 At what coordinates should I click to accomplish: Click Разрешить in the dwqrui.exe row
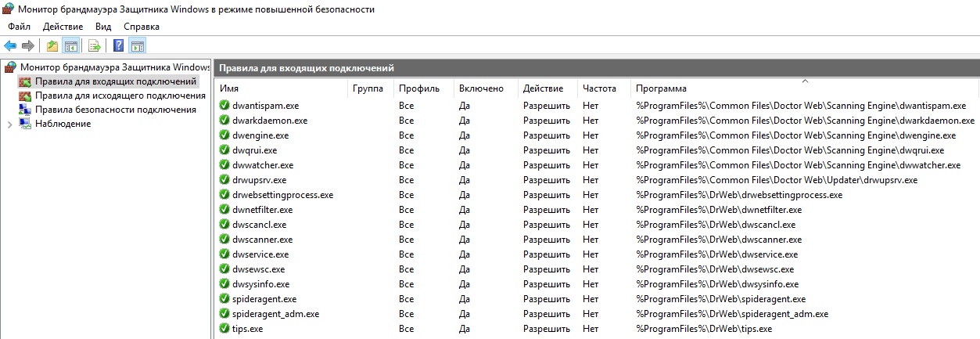pyautogui.click(x=547, y=150)
